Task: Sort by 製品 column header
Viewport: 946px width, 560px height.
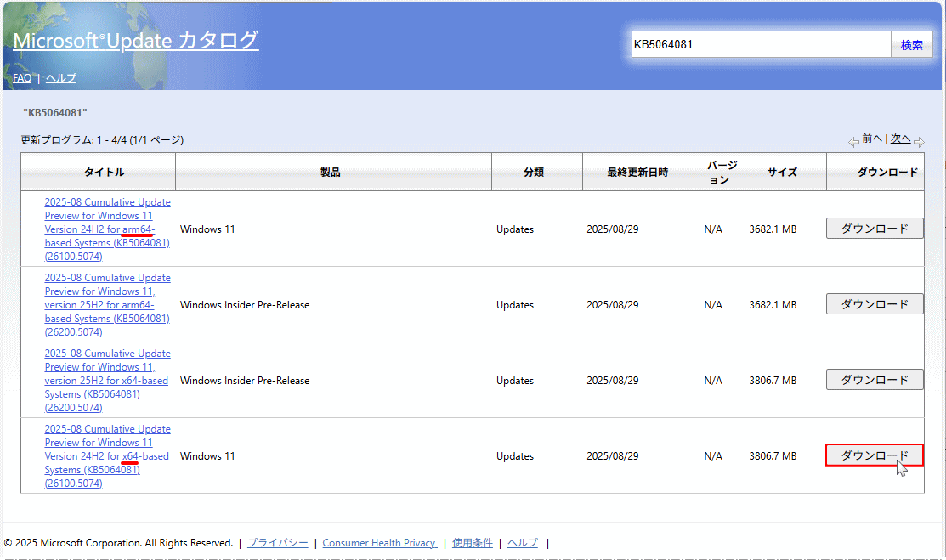Action: [x=331, y=173]
